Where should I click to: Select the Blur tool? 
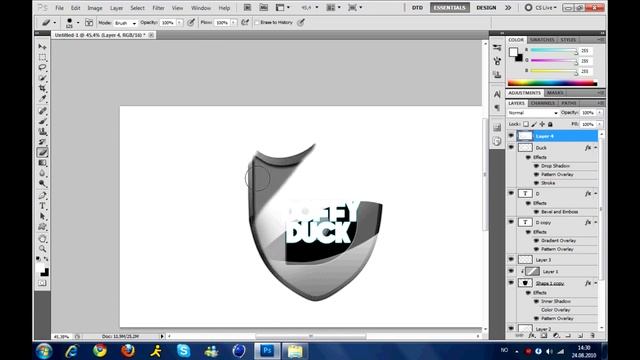tap(42, 173)
